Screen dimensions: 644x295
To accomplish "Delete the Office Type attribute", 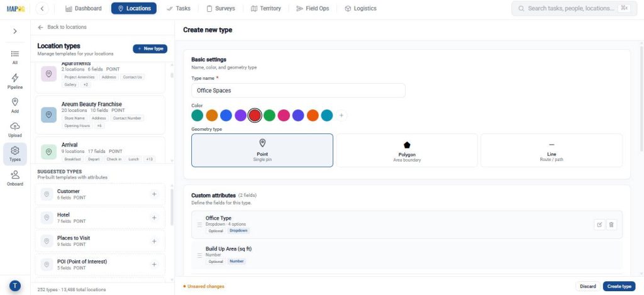I will pyautogui.click(x=611, y=225).
